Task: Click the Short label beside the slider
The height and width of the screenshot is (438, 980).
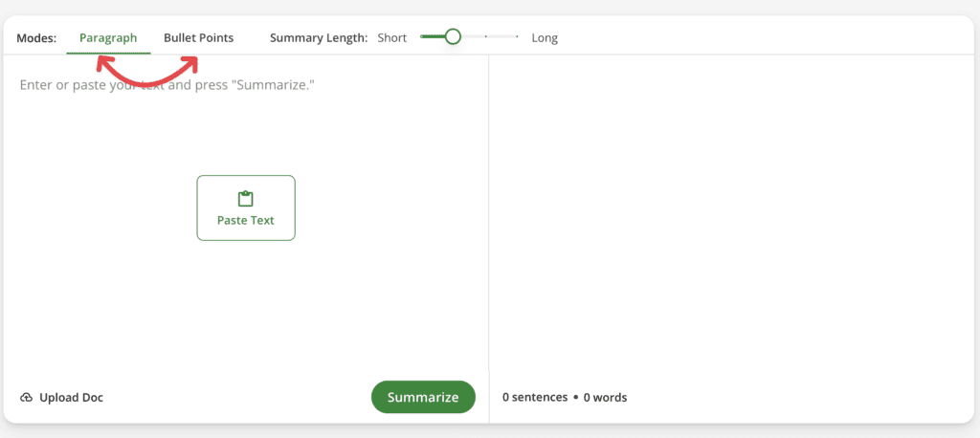Action: click(391, 38)
